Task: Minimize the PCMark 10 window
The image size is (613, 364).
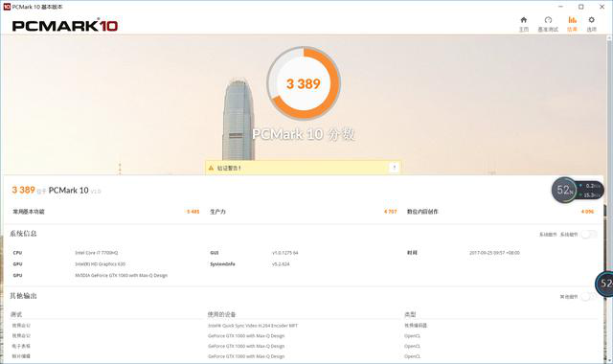Action: pos(560,7)
